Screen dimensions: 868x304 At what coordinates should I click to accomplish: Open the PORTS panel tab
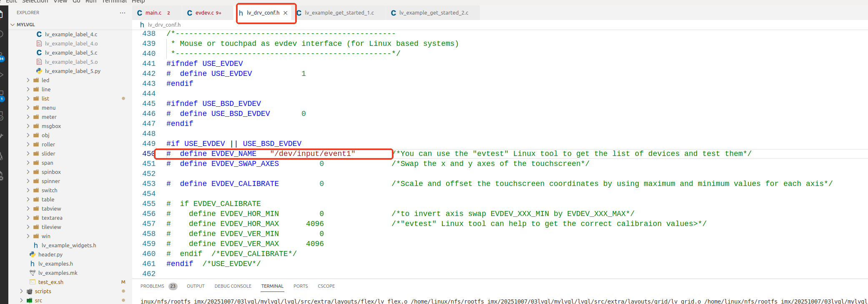coord(301,286)
